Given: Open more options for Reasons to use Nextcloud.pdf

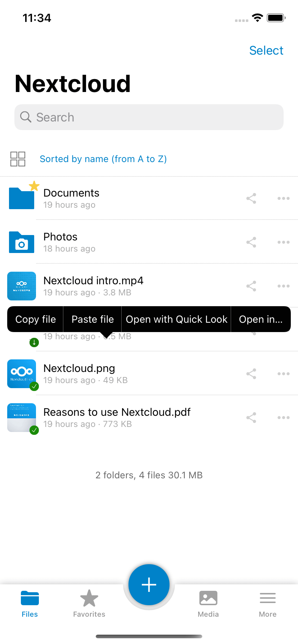Looking at the screenshot, I should pos(284,418).
